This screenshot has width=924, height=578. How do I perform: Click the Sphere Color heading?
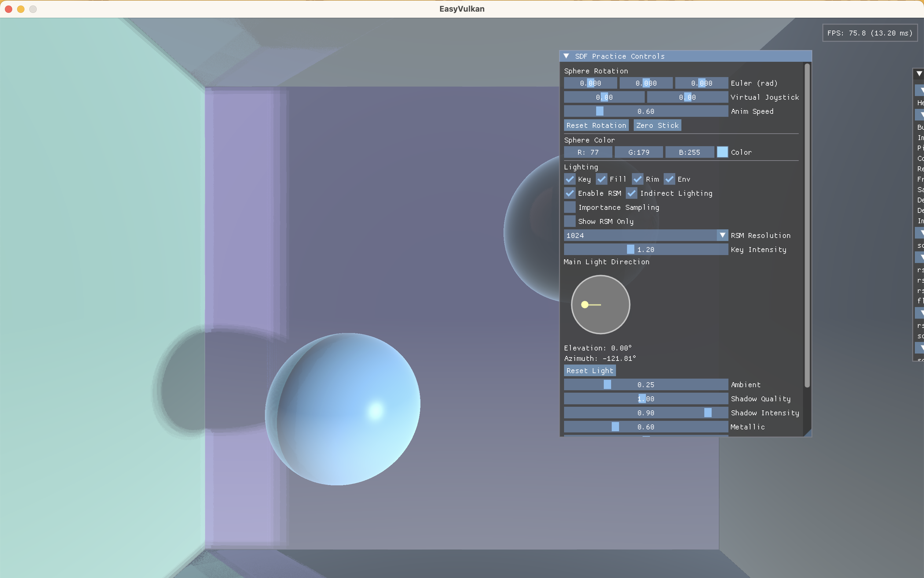[589, 140]
